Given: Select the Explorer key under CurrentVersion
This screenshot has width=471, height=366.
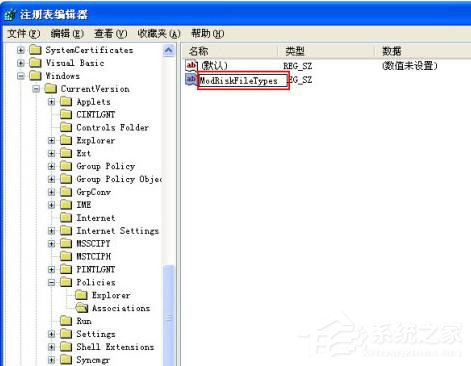Looking at the screenshot, I should click(x=96, y=140).
